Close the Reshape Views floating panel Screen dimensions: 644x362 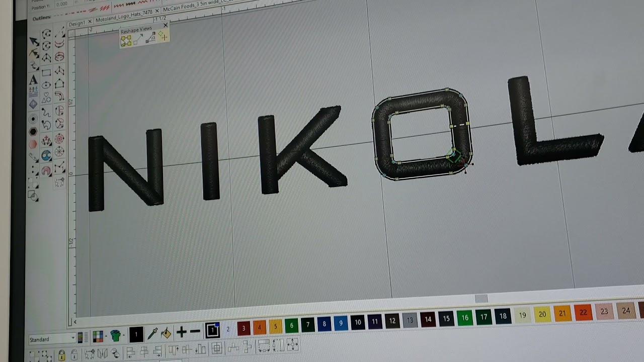(x=166, y=25)
